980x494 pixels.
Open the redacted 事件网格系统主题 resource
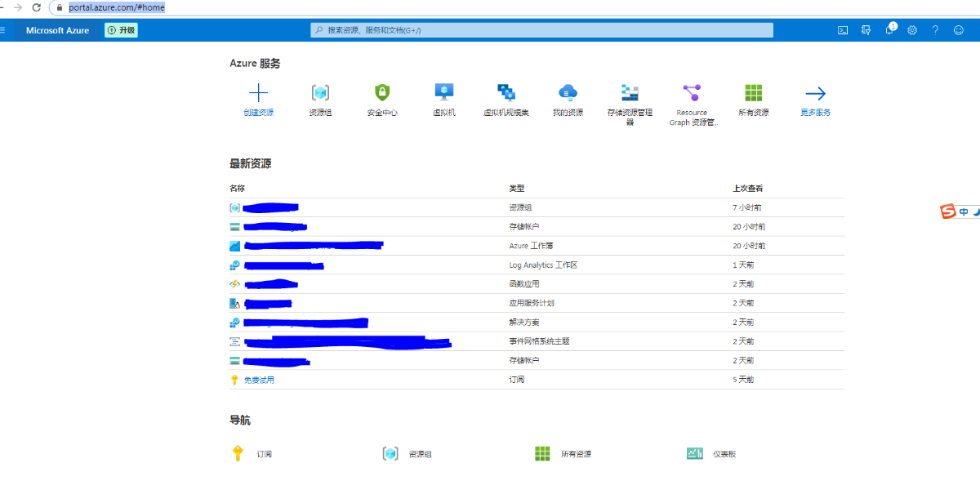(347, 341)
